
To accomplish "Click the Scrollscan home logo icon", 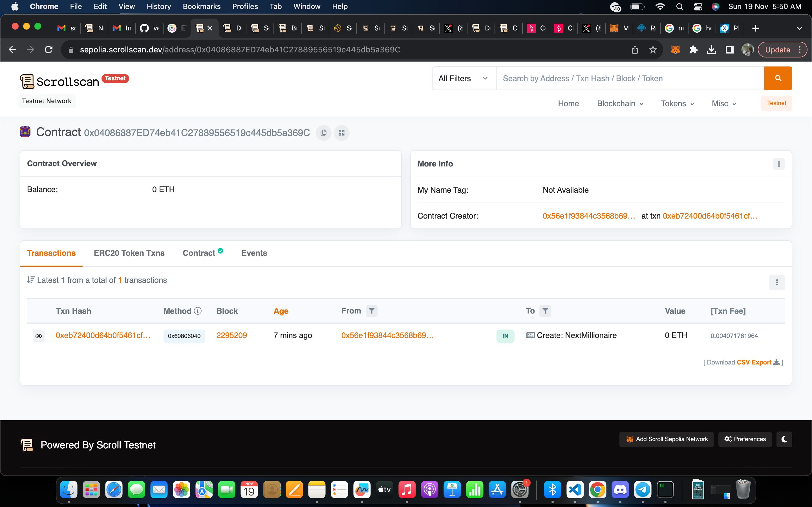I will [26, 82].
